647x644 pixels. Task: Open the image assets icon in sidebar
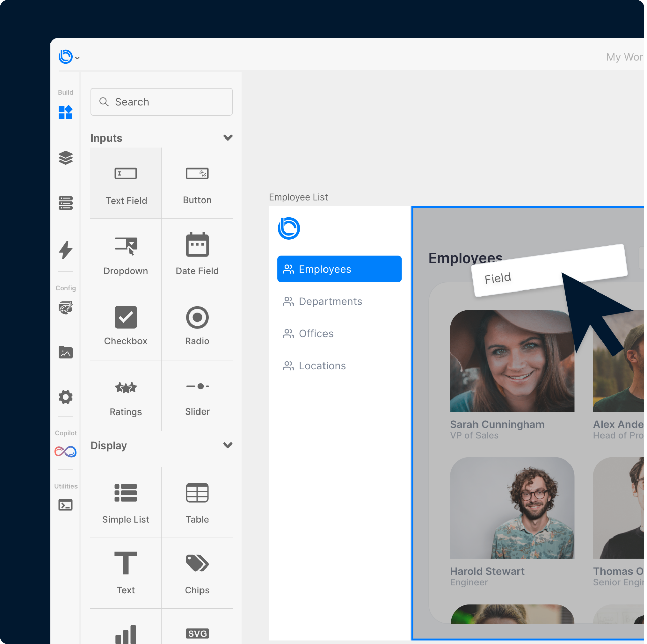tap(65, 352)
